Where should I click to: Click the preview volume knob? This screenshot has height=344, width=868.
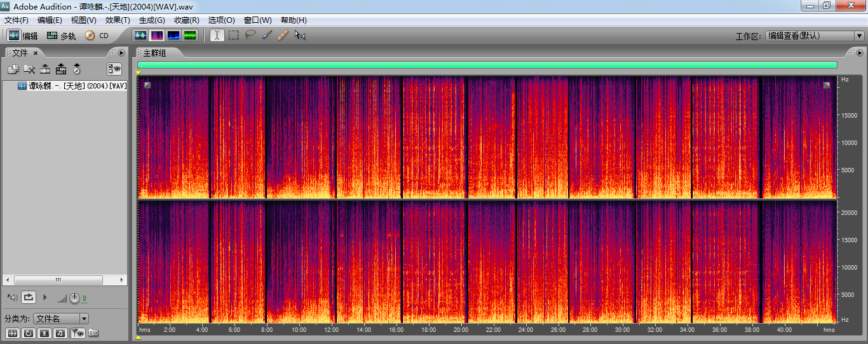click(x=74, y=298)
